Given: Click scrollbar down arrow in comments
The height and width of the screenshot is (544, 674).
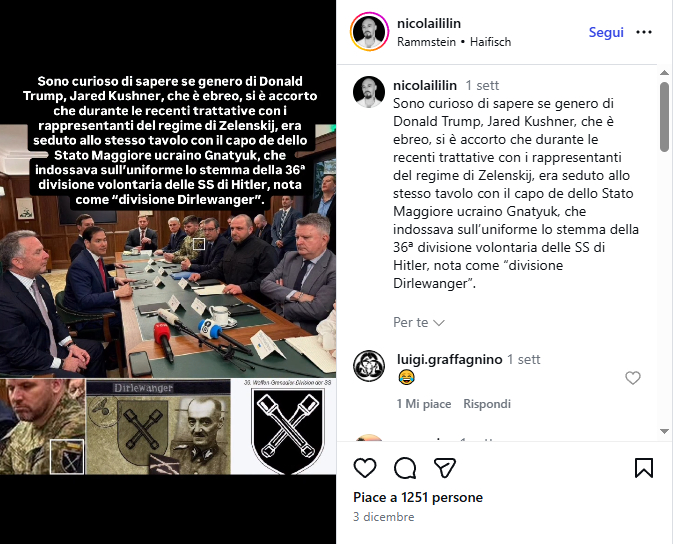Looking at the screenshot, I should pos(664,431).
